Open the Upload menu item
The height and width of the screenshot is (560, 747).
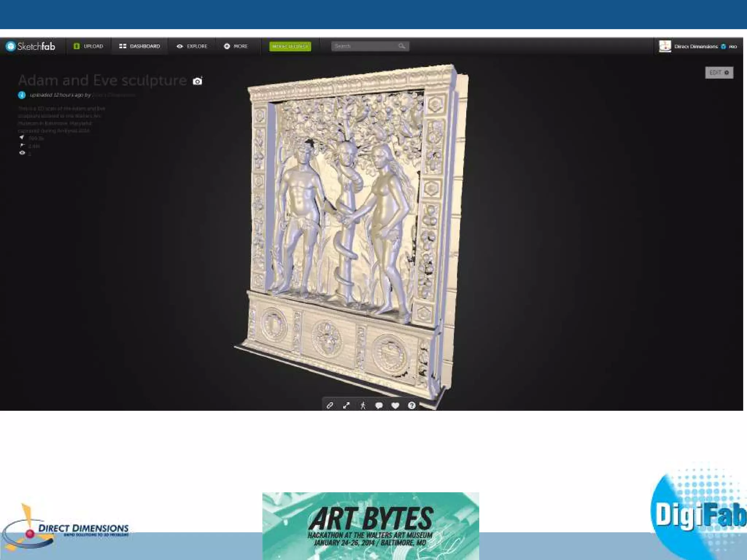click(88, 46)
